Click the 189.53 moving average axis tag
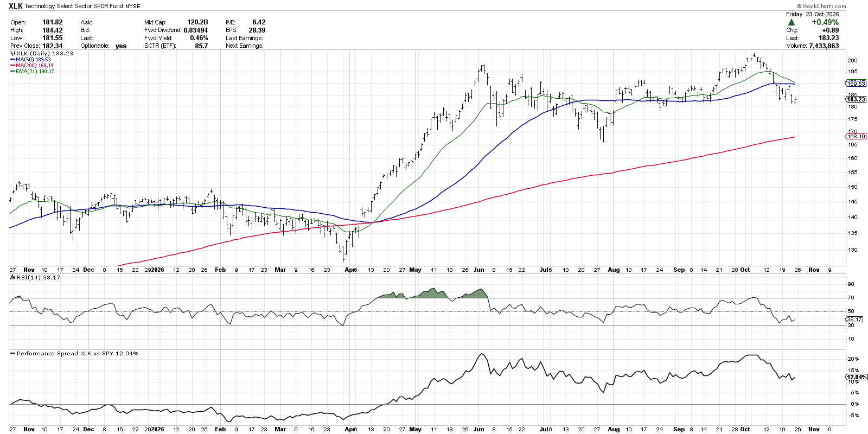Viewport: 868px width, 434px height. click(856, 84)
